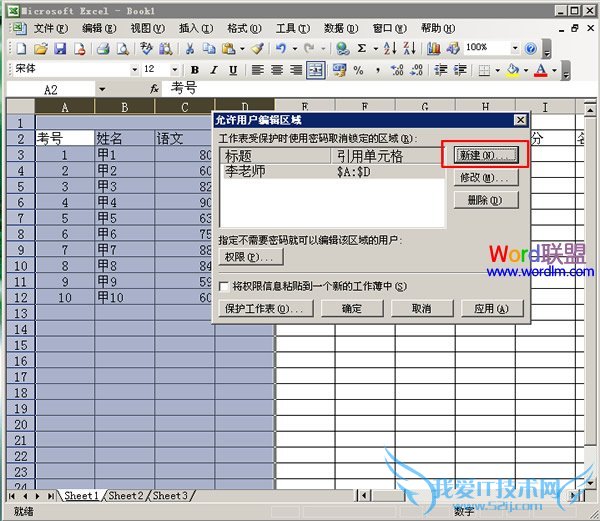Expand the Paste options dropdown arrow
Viewport: 600px width, 521px height.
coord(242,49)
